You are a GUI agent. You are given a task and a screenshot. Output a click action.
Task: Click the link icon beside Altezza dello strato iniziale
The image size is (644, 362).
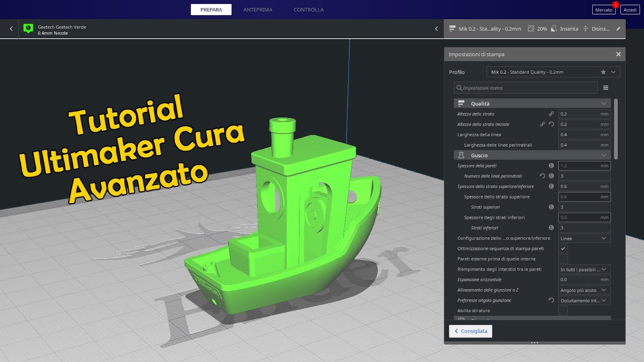542,124
